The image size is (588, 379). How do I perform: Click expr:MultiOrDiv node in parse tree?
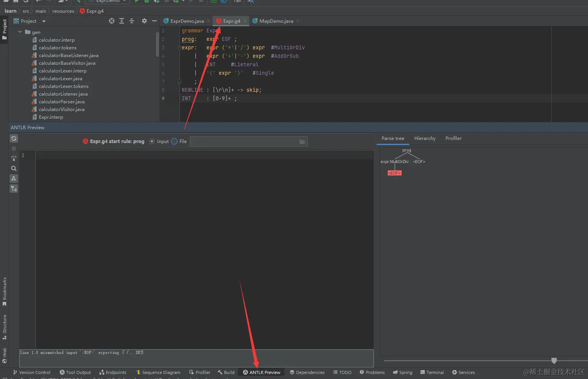click(x=395, y=162)
